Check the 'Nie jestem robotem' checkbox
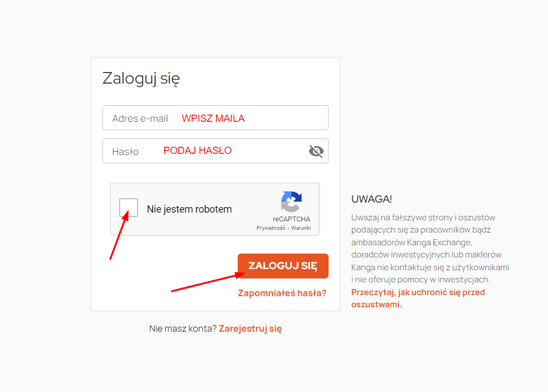Screen dimensions: 548x392 128,208
